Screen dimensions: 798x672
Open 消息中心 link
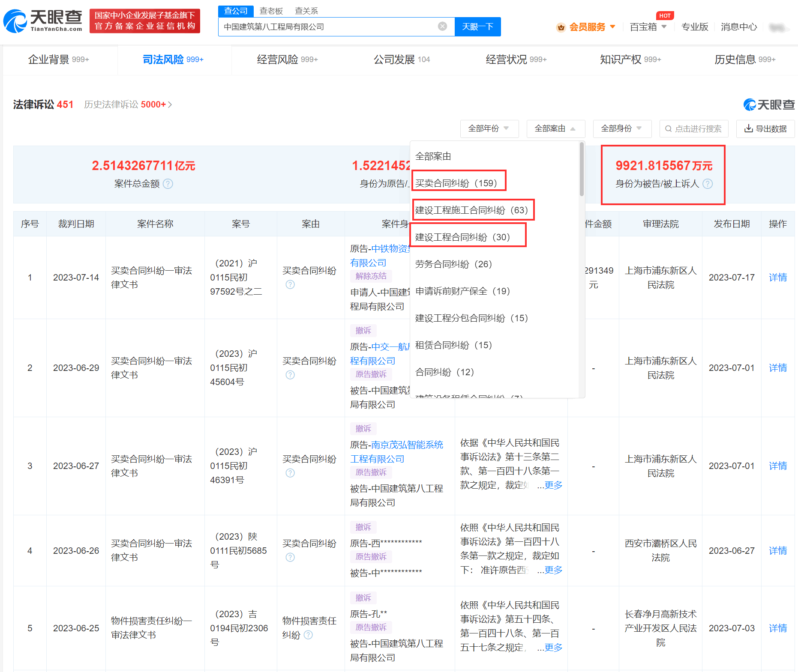pos(739,27)
